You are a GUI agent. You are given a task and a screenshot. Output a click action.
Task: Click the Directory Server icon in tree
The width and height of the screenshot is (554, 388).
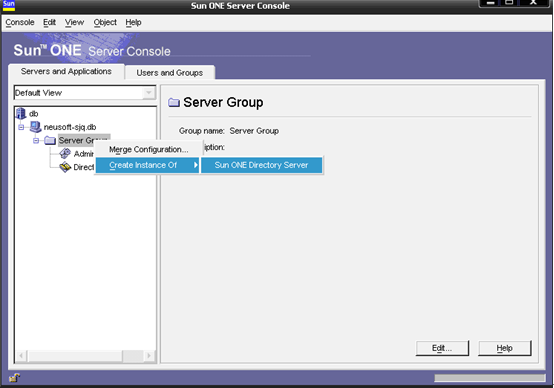pos(65,167)
